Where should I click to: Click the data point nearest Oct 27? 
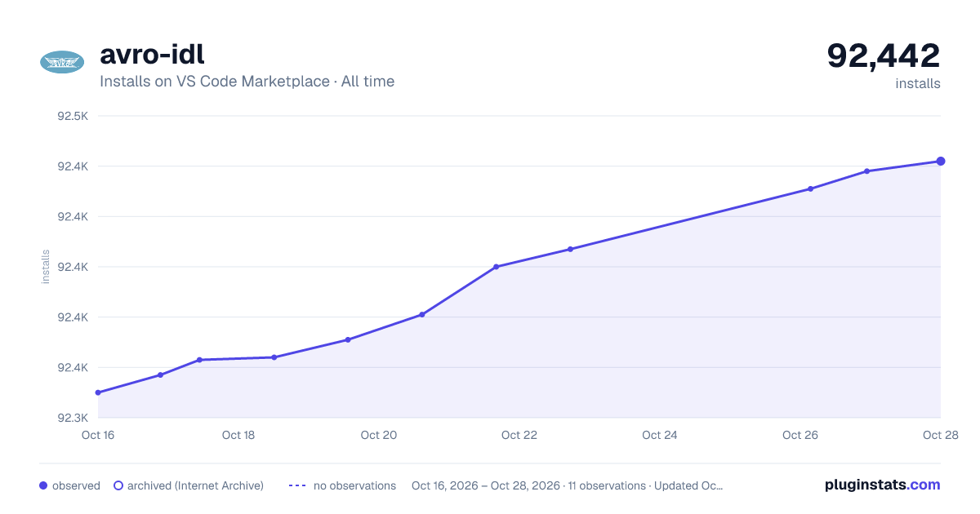pos(866,171)
